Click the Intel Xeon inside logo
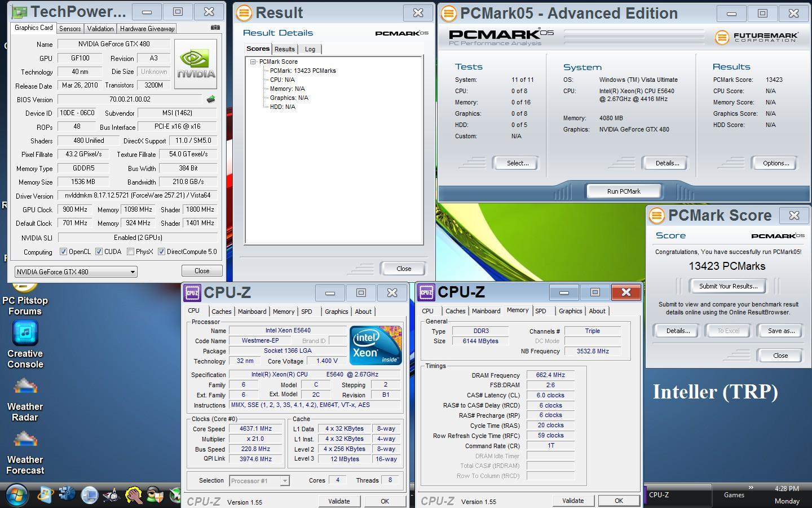Image resolution: width=812 pixels, height=508 pixels. 375,345
